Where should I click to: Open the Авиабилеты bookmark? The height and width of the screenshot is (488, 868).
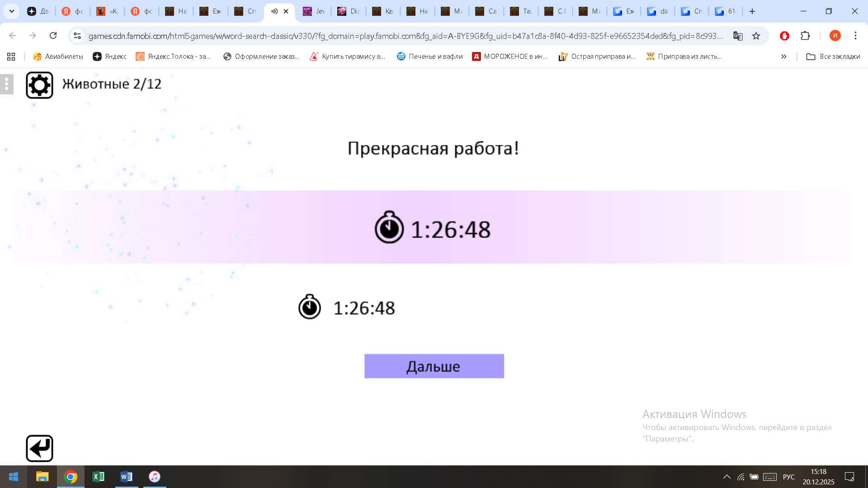[57, 56]
